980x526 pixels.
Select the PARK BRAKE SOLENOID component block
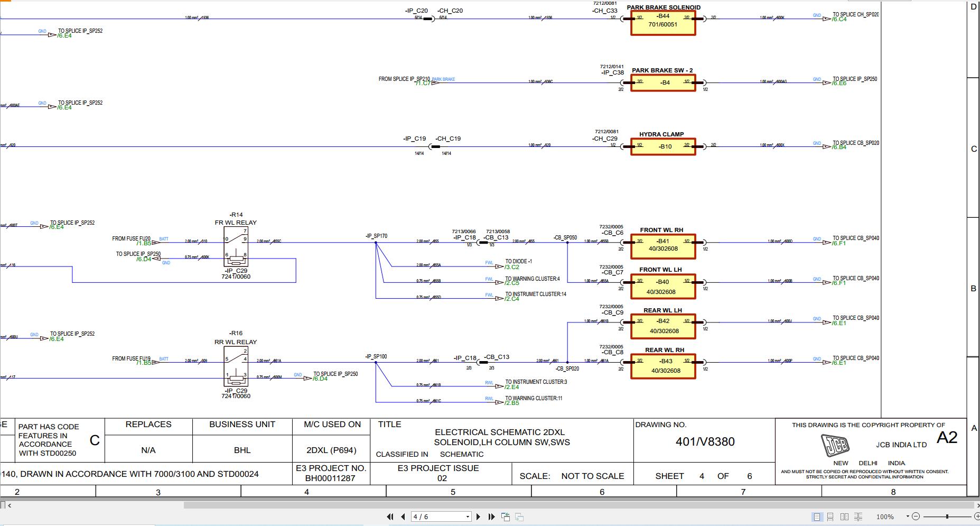663,22
